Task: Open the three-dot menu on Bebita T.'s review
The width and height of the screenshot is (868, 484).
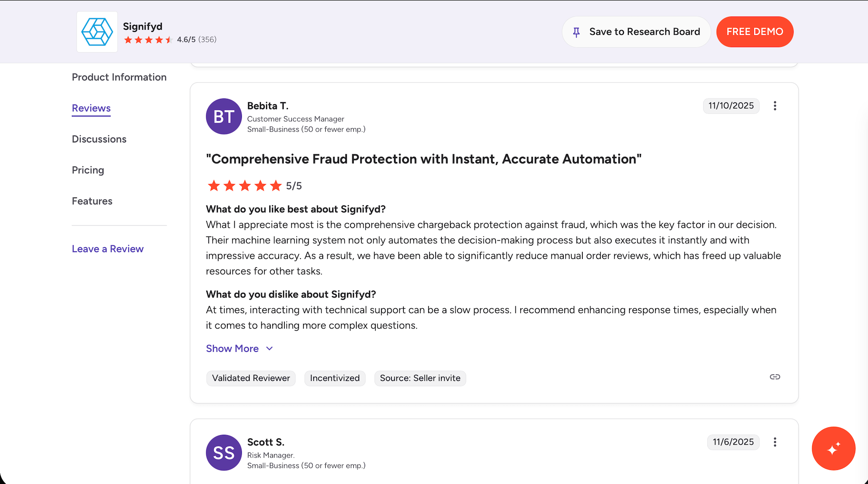Action: point(775,106)
